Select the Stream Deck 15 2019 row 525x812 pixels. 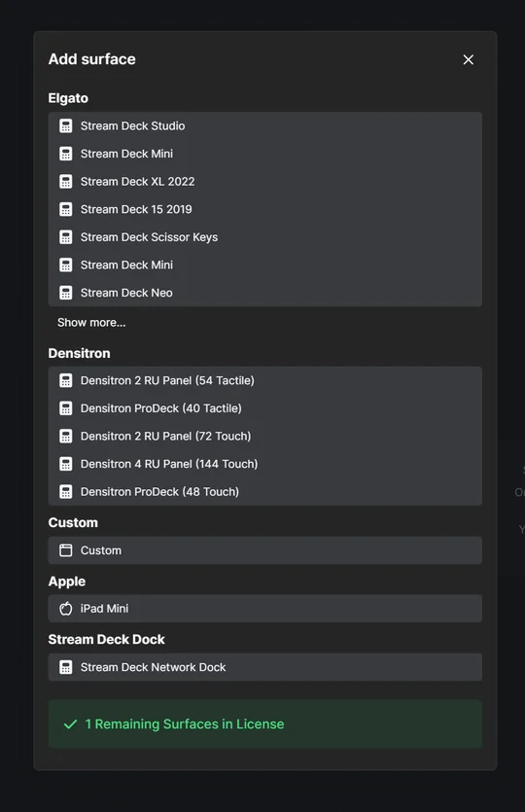265,209
